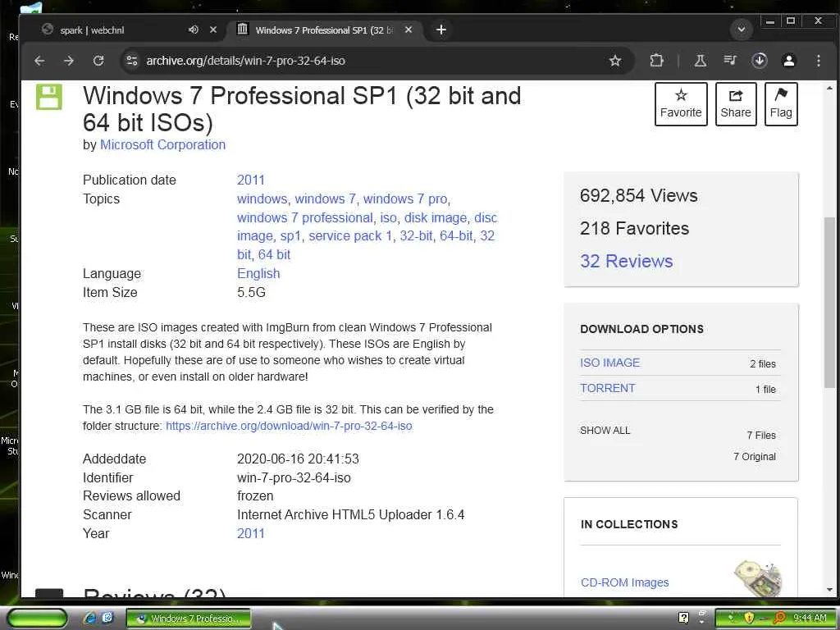Select the '692,854 Views' text

pyautogui.click(x=638, y=195)
